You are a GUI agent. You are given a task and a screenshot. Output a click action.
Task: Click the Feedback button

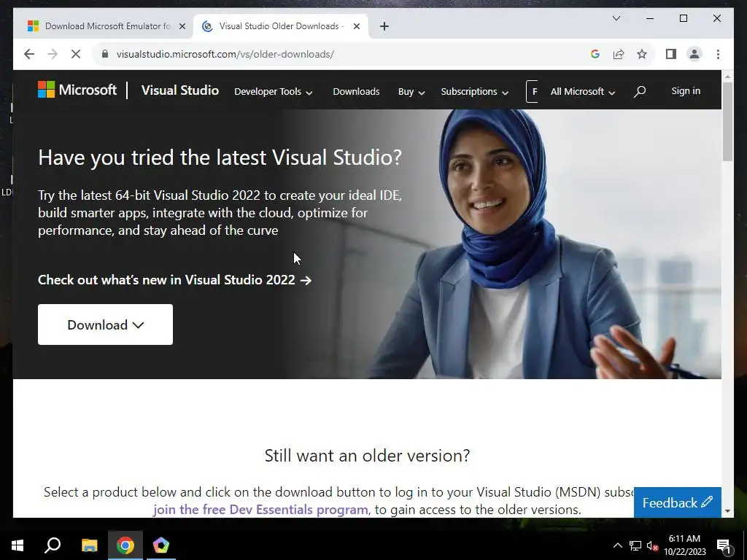point(678,502)
